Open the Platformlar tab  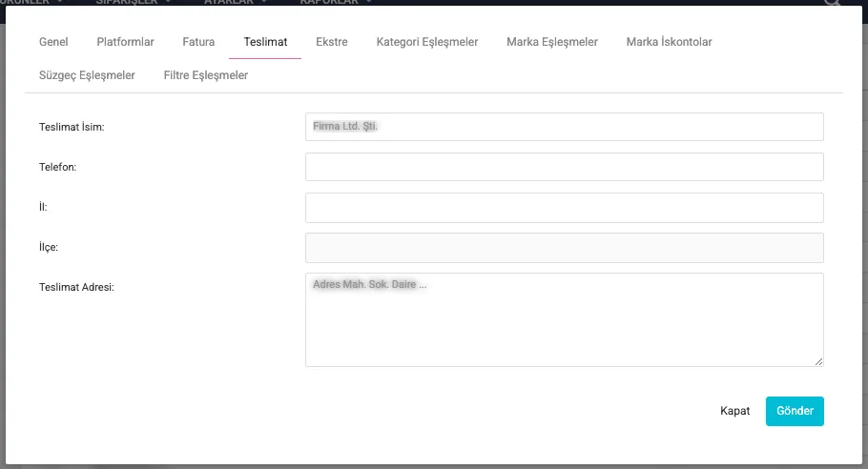click(125, 42)
